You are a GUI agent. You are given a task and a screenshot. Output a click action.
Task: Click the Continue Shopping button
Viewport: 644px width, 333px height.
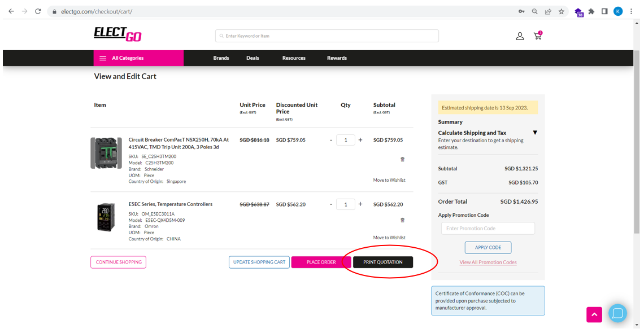tap(118, 262)
